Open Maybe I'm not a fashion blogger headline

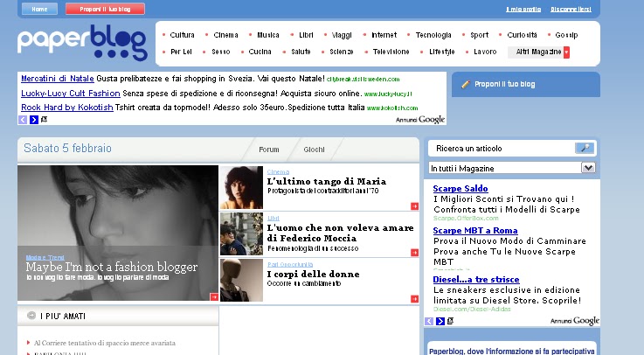point(112,267)
